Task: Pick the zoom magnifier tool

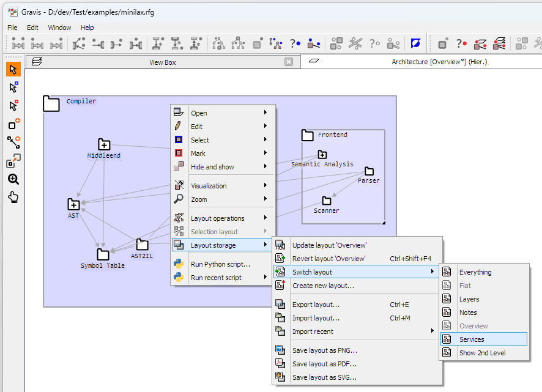Action: 13,179
